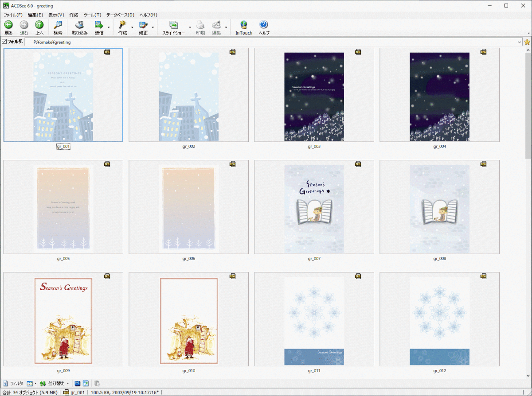The width and height of the screenshot is (532, 396).
Task: Click status text 合計 34 オブジェクト (5.9 MB)
Action: tap(30, 392)
